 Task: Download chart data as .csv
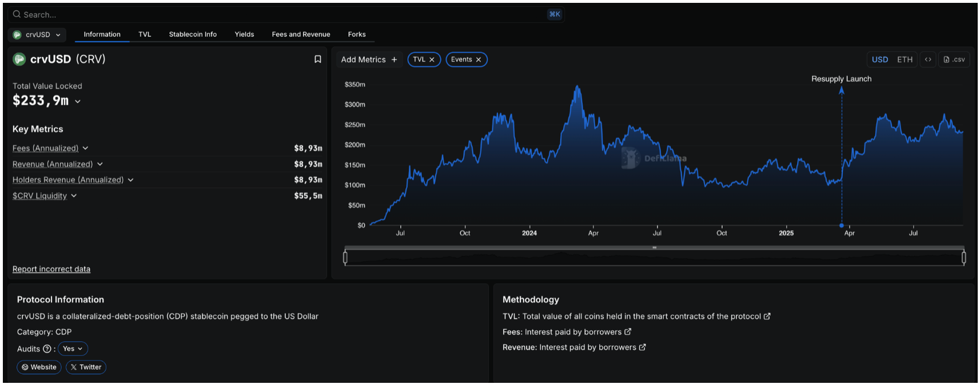point(954,60)
